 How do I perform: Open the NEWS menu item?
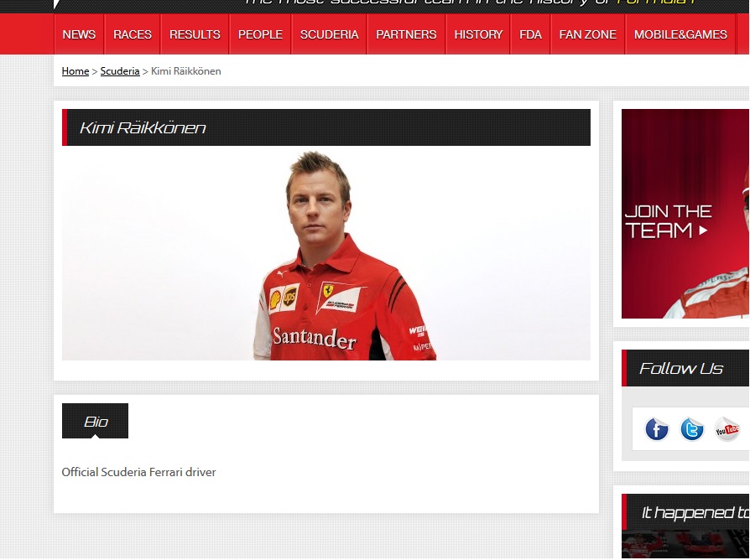[x=79, y=34]
